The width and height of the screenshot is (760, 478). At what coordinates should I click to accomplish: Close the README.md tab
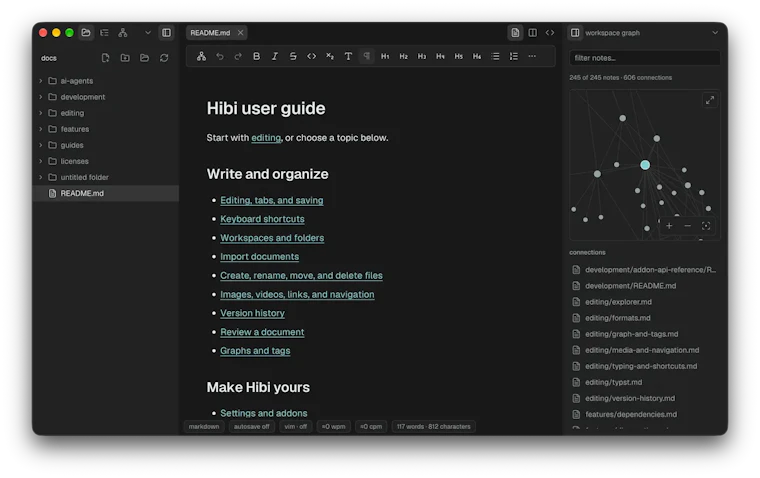(x=240, y=32)
